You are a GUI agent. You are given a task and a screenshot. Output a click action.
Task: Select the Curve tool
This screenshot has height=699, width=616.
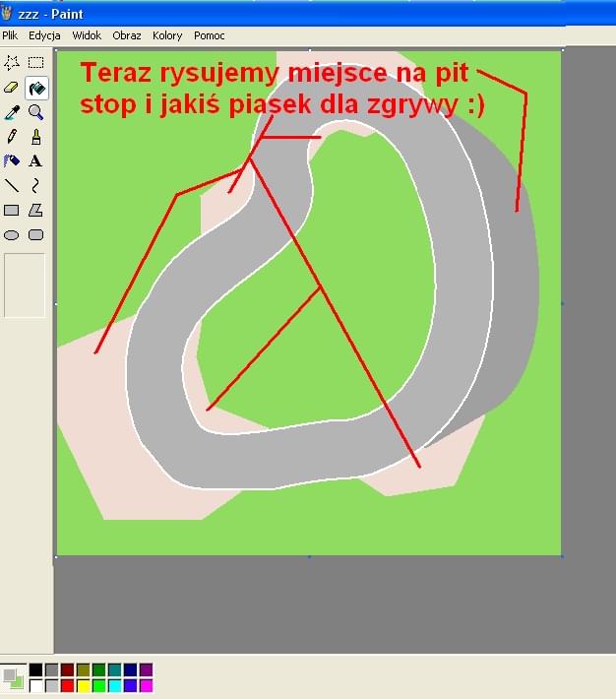click(x=36, y=185)
